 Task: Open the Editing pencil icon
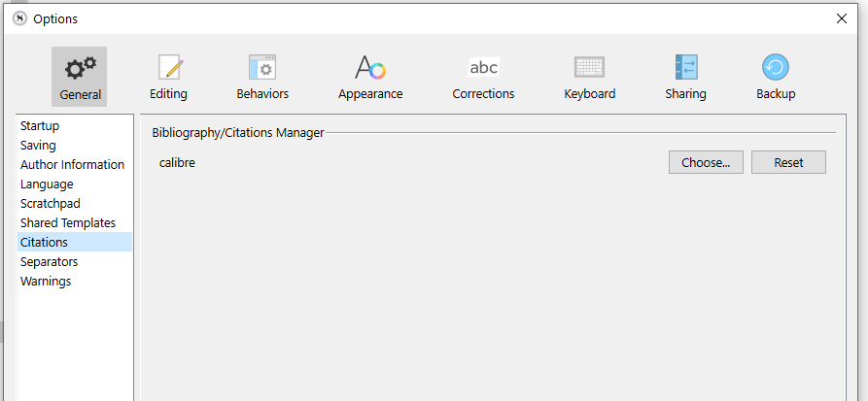click(x=168, y=67)
